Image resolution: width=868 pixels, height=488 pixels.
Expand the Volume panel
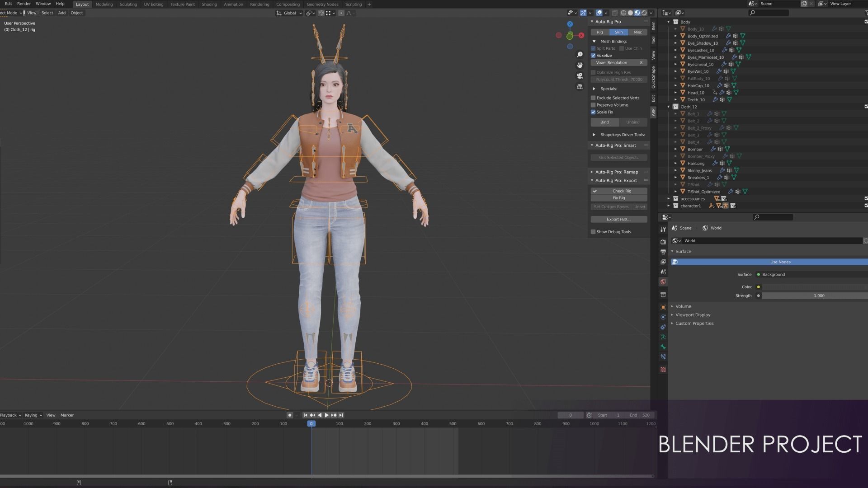point(683,306)
